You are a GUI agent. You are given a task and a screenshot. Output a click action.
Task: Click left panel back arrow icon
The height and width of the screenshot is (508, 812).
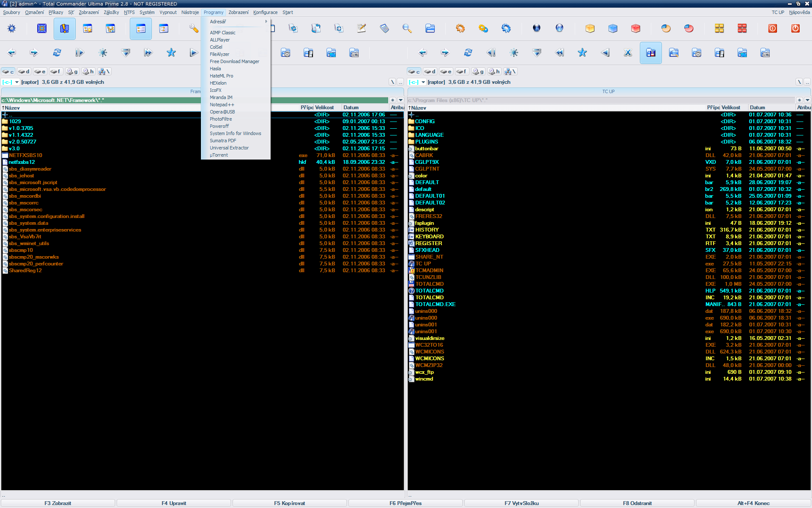[11, 53]
